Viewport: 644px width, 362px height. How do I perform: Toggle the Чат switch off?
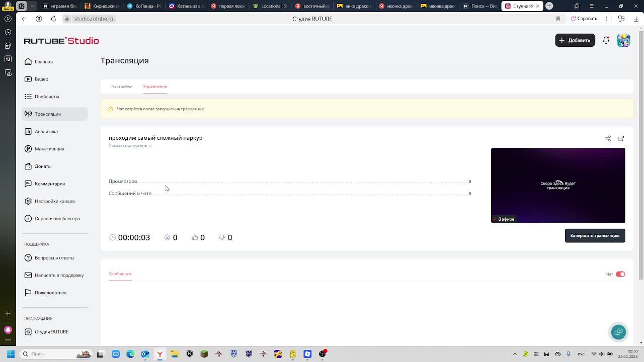click(x=620, y=274)
